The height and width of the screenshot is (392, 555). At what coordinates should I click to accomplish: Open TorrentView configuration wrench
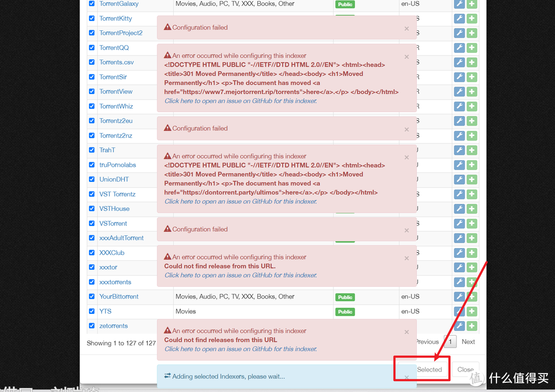coord(459,91)
